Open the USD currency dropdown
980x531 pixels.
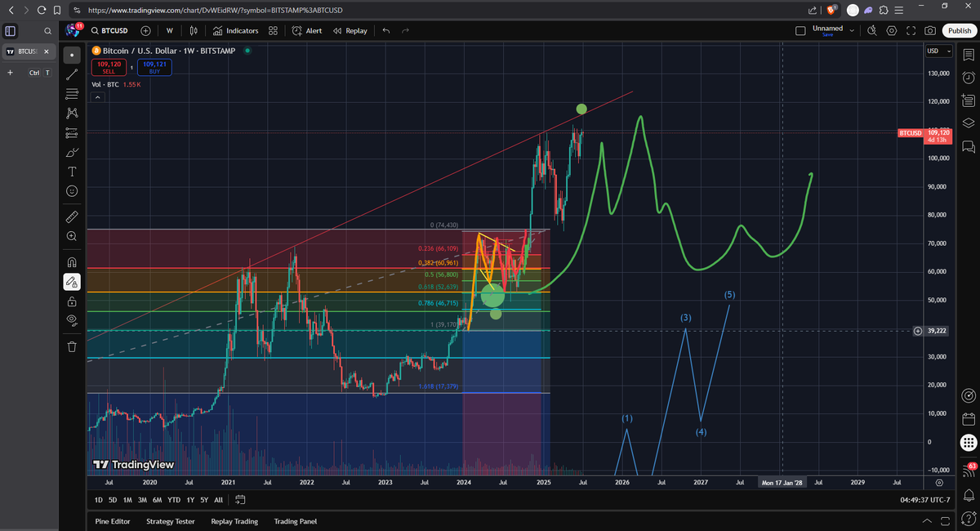939,51
